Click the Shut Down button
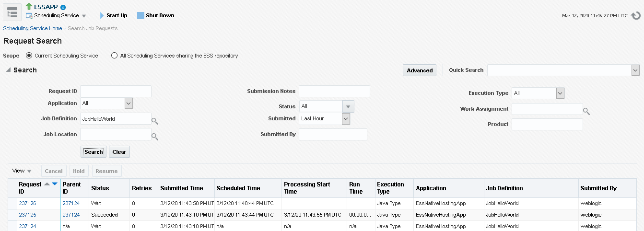The height and width of the screenshot is (231, 644). (156, 15)
